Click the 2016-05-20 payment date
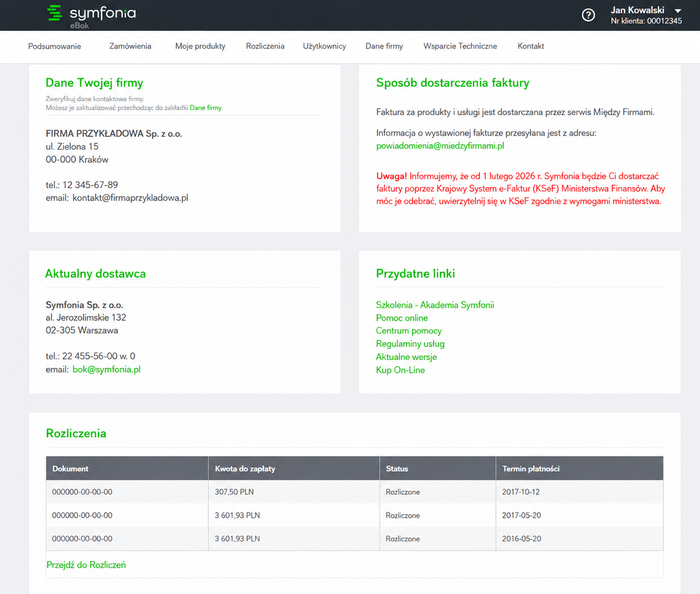 521,539
